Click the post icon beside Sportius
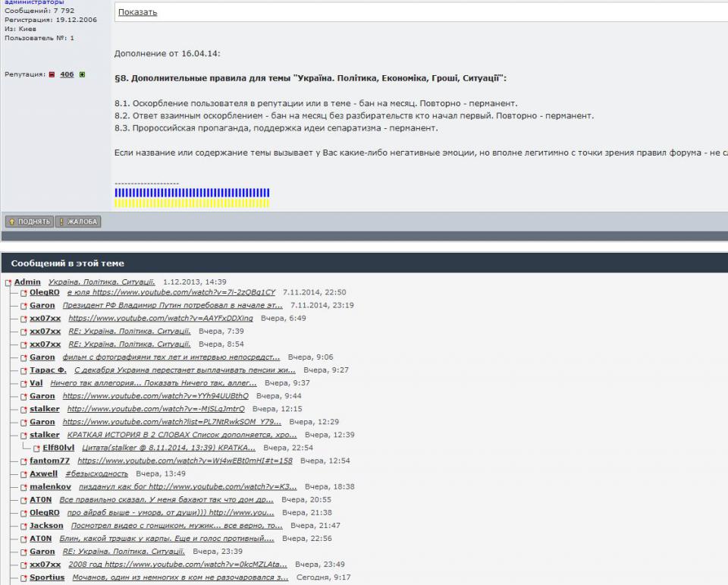 point(24,577)
